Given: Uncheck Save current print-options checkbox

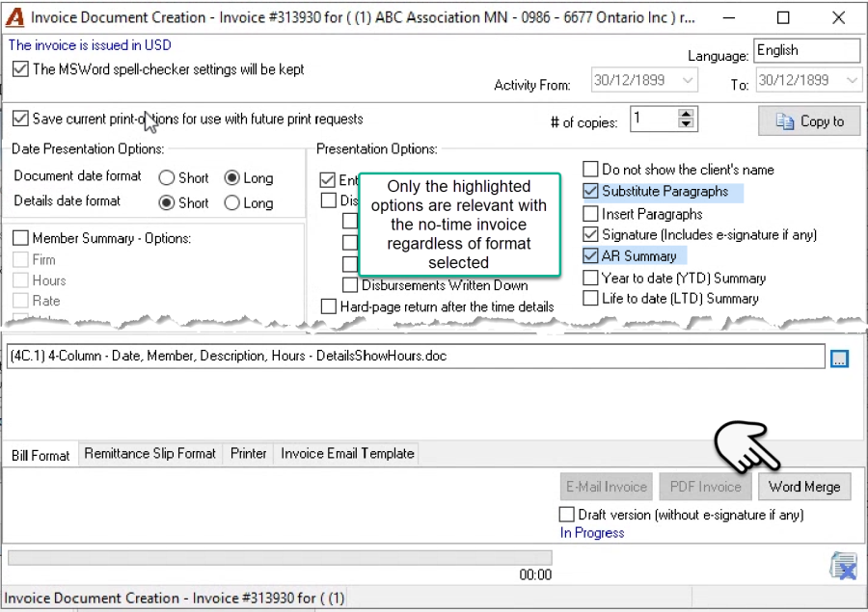Looking at the screenshot, I should click(20, 119).
